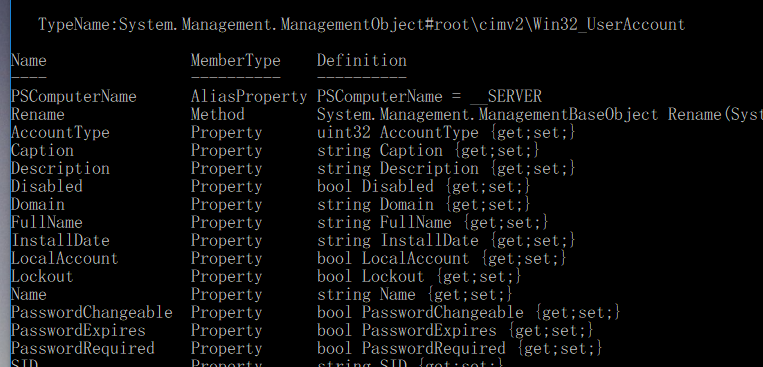This screenshot has width=763, height=367.
Task: Click the Description property name
Action: [60, 168]
